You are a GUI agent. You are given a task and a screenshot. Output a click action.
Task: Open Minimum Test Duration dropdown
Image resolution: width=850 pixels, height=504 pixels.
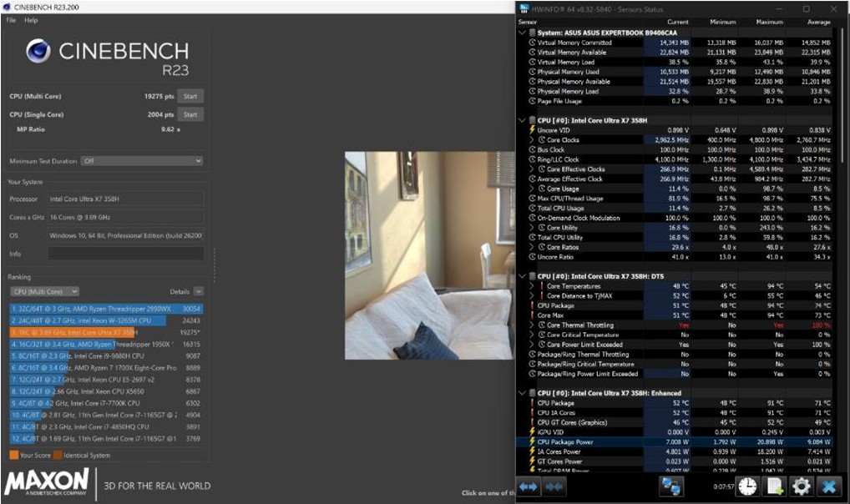coord(142,161)
